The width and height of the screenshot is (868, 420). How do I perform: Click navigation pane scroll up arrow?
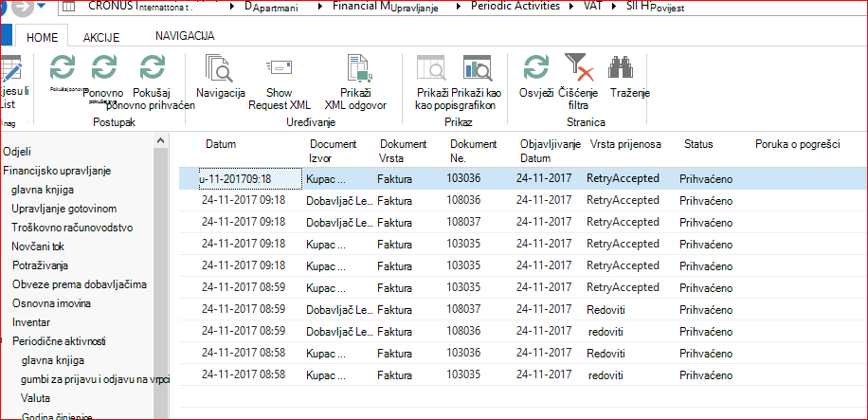[x=161, y=140]
